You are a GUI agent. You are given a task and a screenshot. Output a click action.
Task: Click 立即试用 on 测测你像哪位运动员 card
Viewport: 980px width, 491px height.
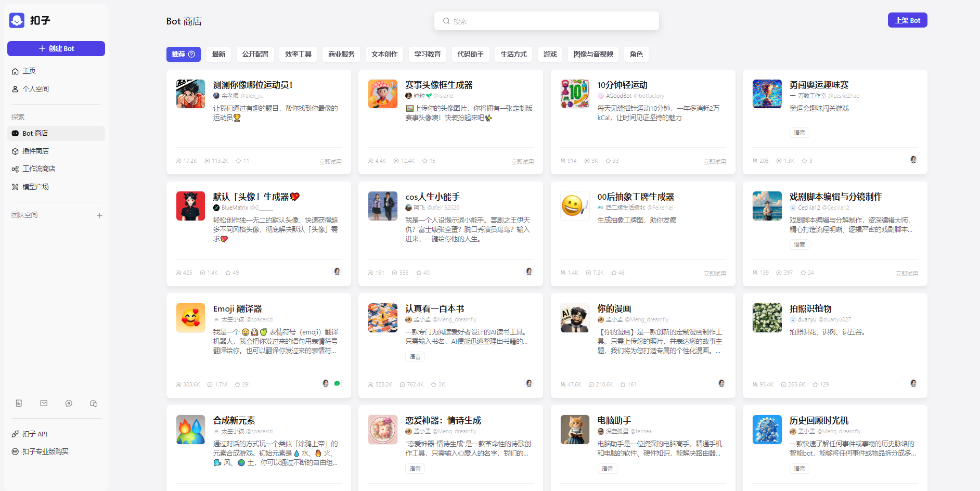coord(330,162)
